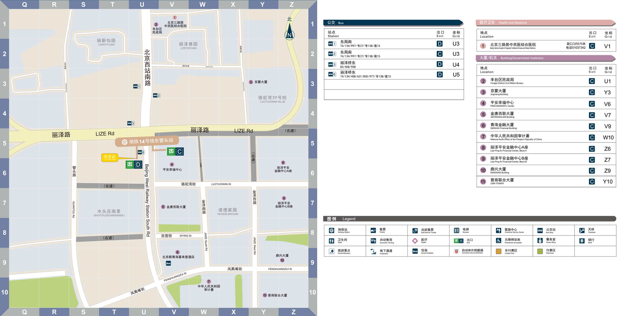
Task: Click the green Paid Area swatch
Action: click(x=540, y=251)
